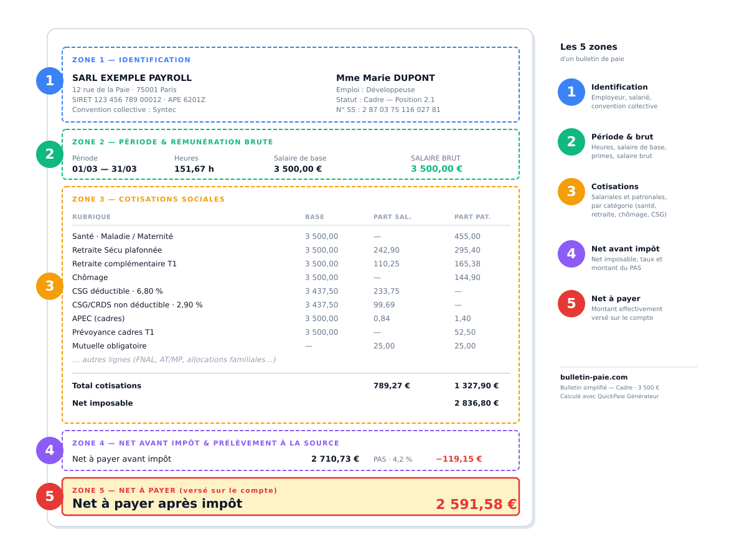
Task: Select legend circle 5 next to 'Montant effectivement' description
Action: click(x=571, y=304)
